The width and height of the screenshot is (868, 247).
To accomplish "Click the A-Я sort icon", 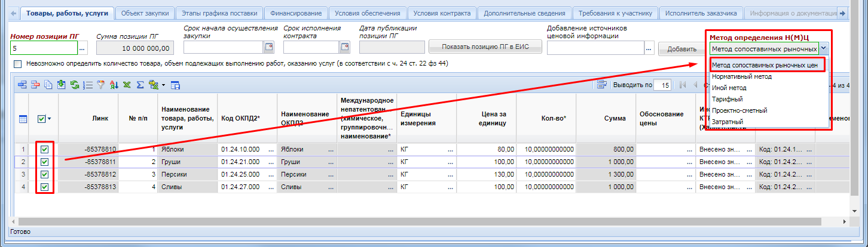I will (x=114, y=85).
